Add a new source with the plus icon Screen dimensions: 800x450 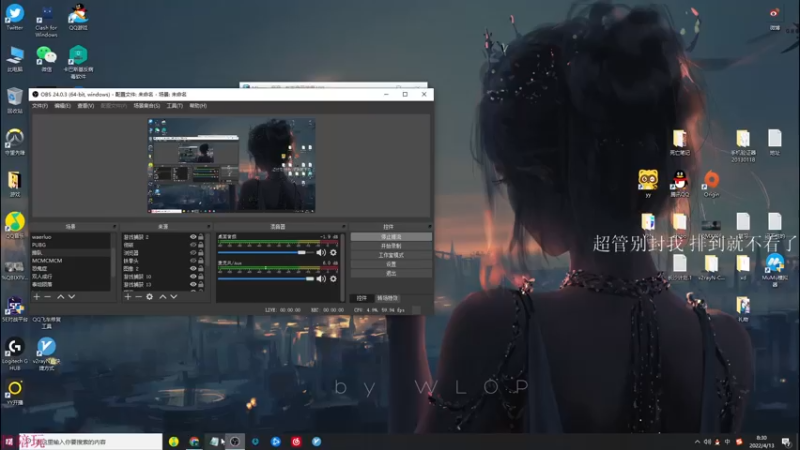pyautogui.click(x=128, y=296)
